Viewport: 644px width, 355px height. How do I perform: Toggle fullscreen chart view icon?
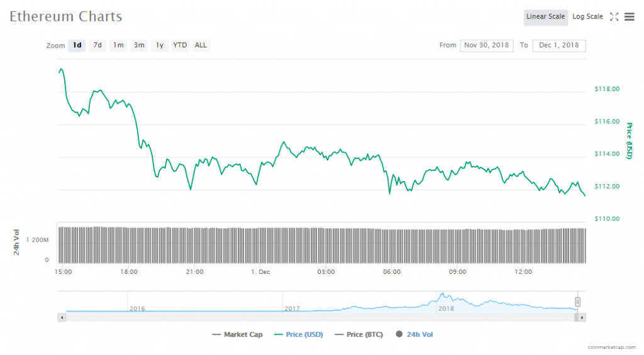click(614, 17)
